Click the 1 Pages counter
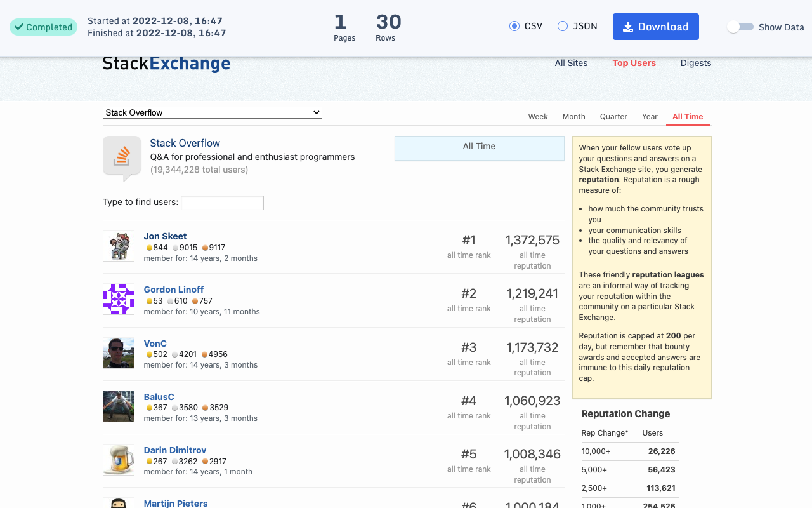The width and height of the screenshot is (812, 508). coord(344,27)
